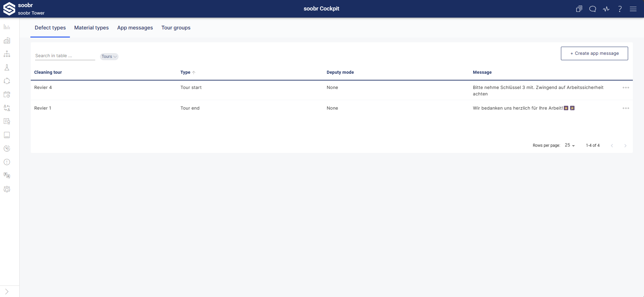644x297 pixels.
Task: Sort table by the Type column header
Action: pyautogui.click(x=185, y=72)
